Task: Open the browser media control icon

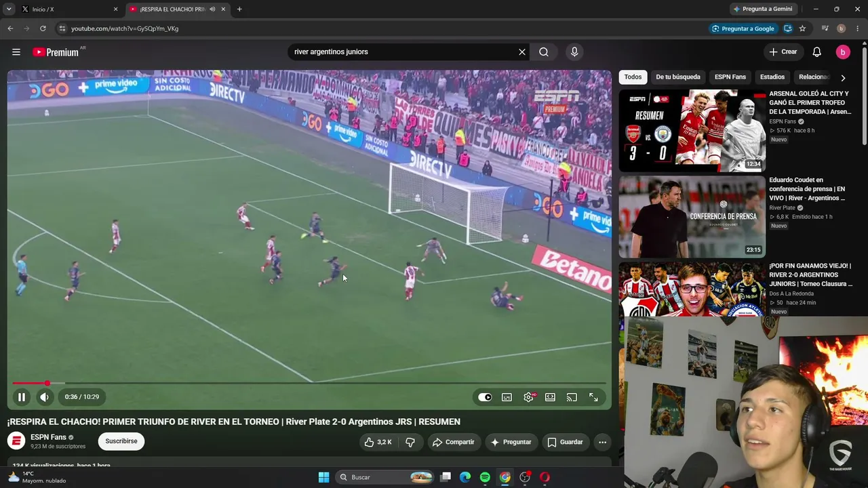Action: click(825, 28)
